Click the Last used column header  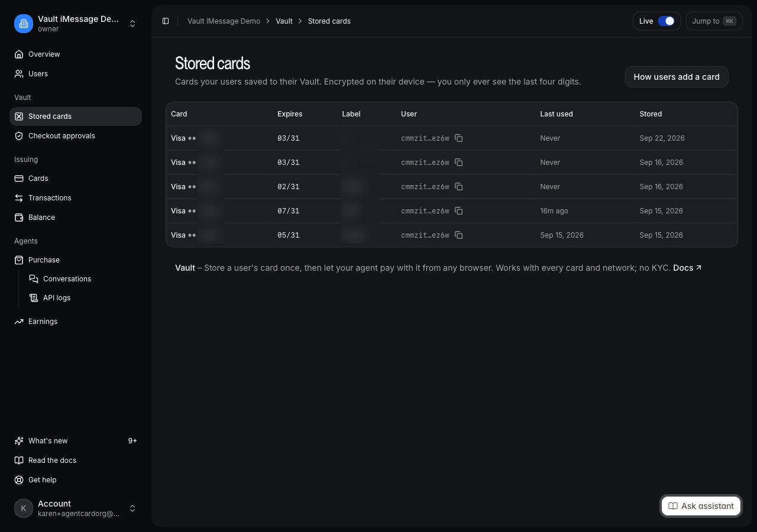pyautogui.click(x=557, y=114)
